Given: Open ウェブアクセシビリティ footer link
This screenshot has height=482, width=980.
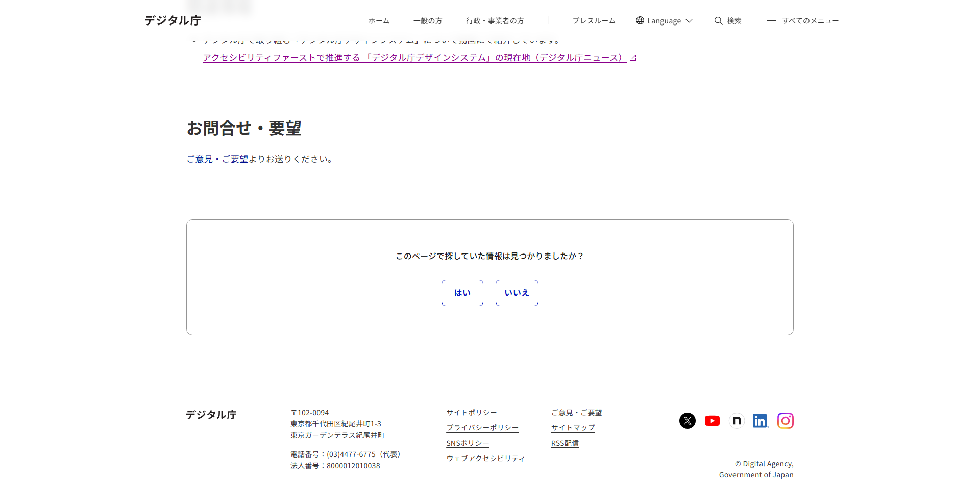Looking at the screenshot, I should [485, 459].
